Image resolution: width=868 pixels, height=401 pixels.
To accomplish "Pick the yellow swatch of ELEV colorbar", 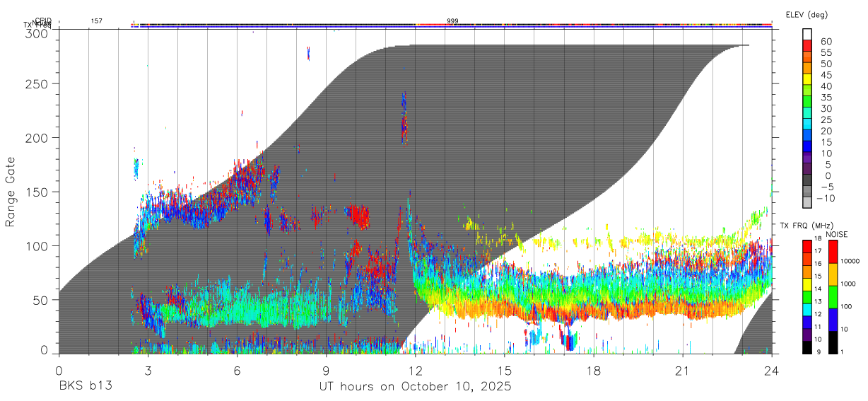I will tap(807, 79).
